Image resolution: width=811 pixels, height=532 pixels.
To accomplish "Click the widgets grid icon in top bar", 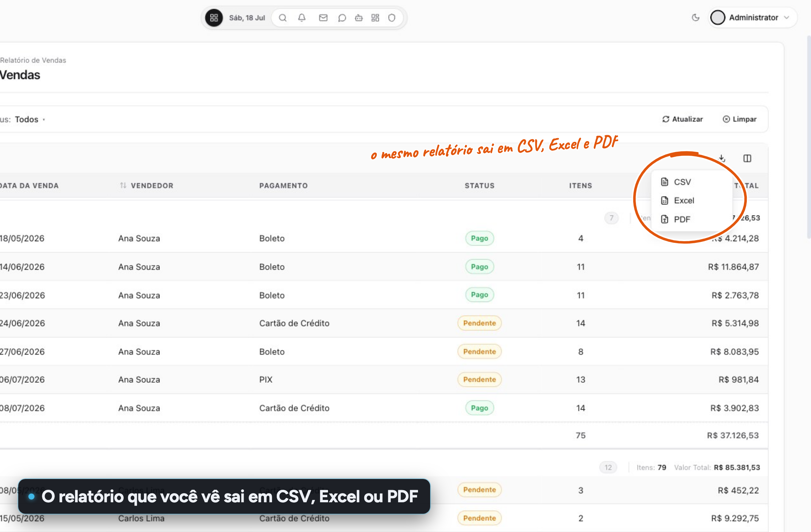I will (375, 18).
